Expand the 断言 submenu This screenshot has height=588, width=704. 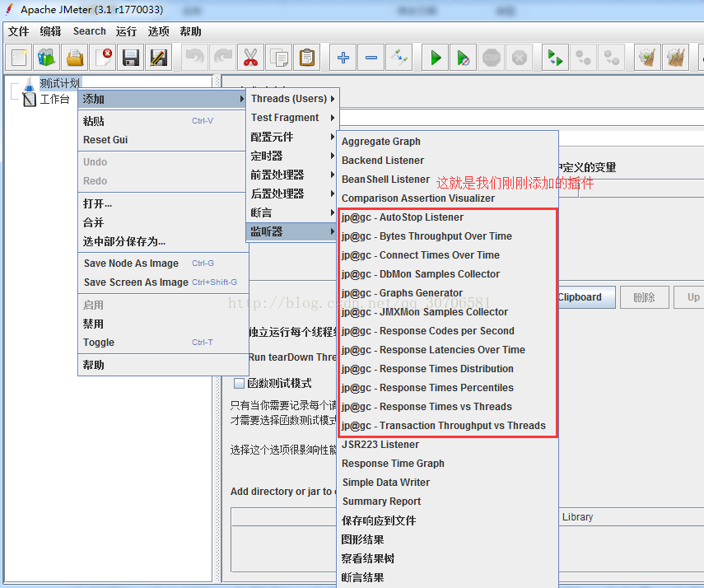click(293, 212)
